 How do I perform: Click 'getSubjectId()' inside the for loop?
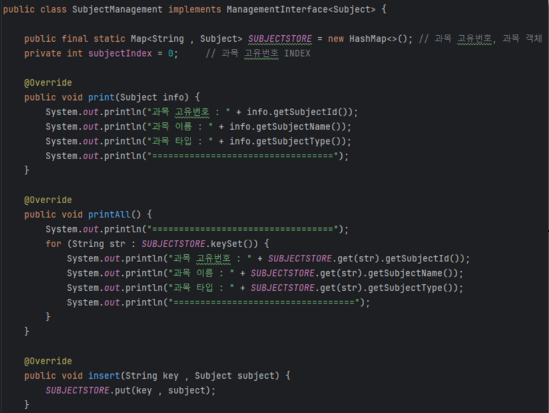tap(422, 259)
